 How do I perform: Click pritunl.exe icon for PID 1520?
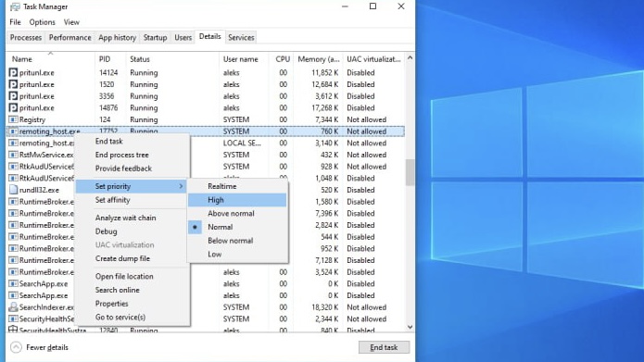pyautogui.click(x=13, y=84)
